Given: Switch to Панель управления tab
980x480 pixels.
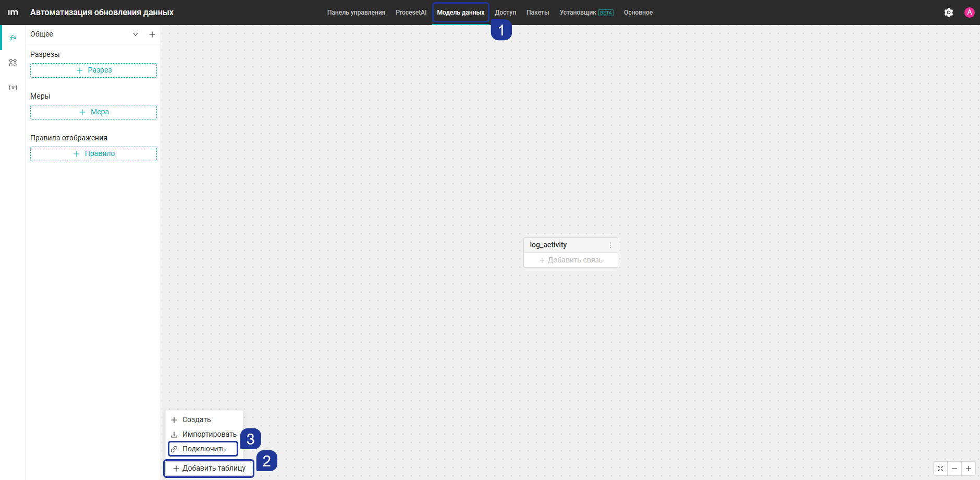Looking at the screenshot, I should point(356,13).
